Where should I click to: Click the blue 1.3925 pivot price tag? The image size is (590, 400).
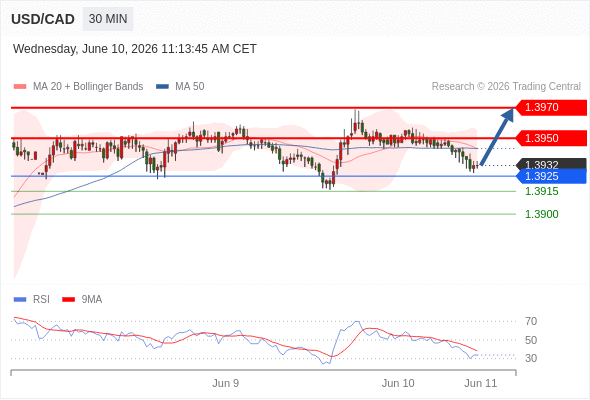coord(551,176)
